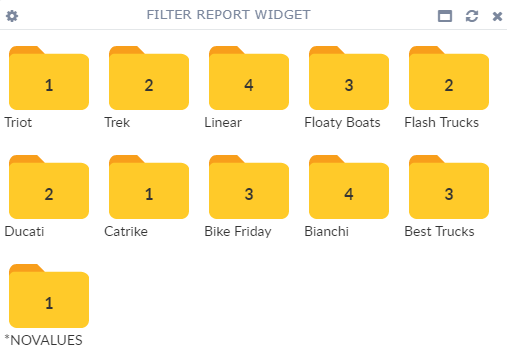
Task: Click the Flash Trucks folder icon
Action: 449,78
